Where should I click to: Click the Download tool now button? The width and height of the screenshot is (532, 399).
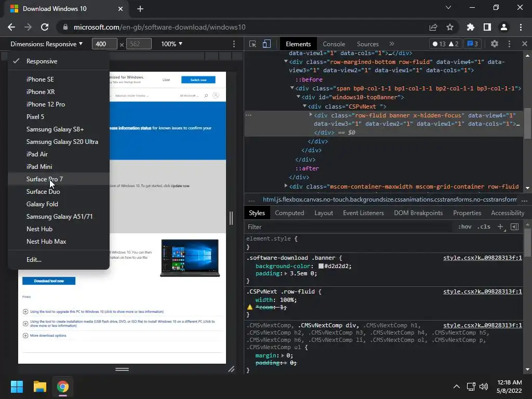click(x=49, y=281)
